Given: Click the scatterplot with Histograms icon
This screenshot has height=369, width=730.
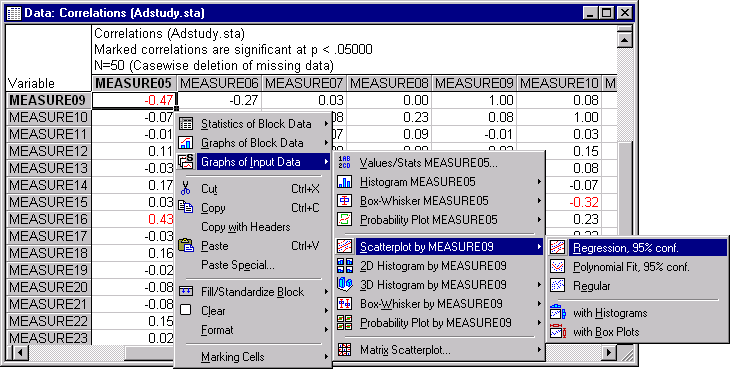Looking at the screenshot, I should pos(558,312).
